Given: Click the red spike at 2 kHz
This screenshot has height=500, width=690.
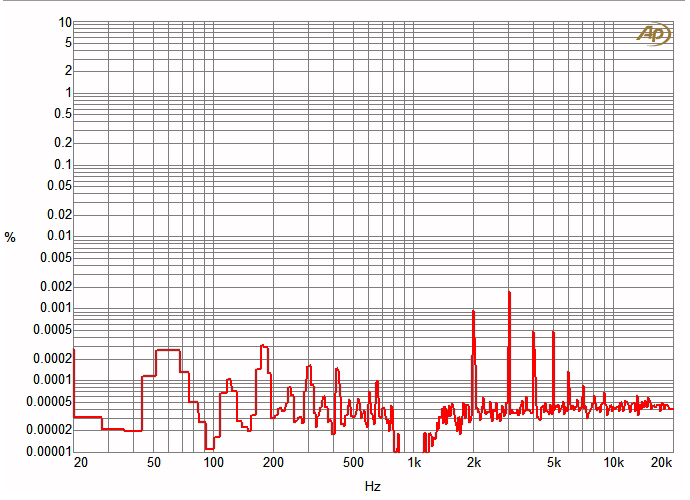Looking at the screenshot, I should point(473,363).
